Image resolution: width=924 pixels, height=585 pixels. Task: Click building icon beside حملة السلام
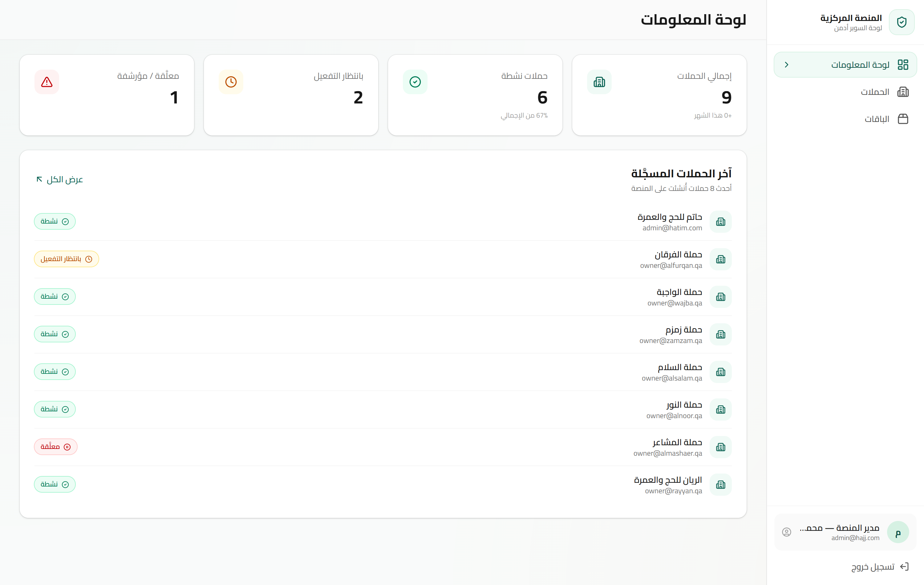(720, 372)
